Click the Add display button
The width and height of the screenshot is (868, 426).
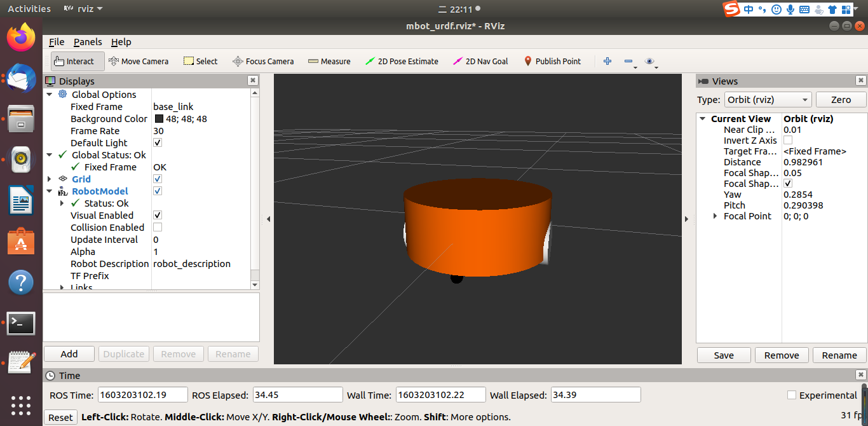tap(69, 354)
